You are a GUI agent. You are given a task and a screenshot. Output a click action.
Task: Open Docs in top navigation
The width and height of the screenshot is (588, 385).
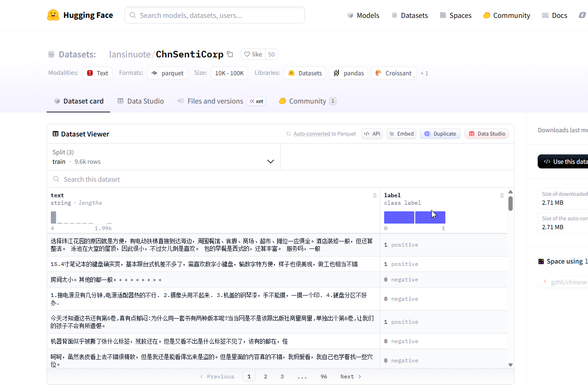pyautogui.click(x=555, y=15)
